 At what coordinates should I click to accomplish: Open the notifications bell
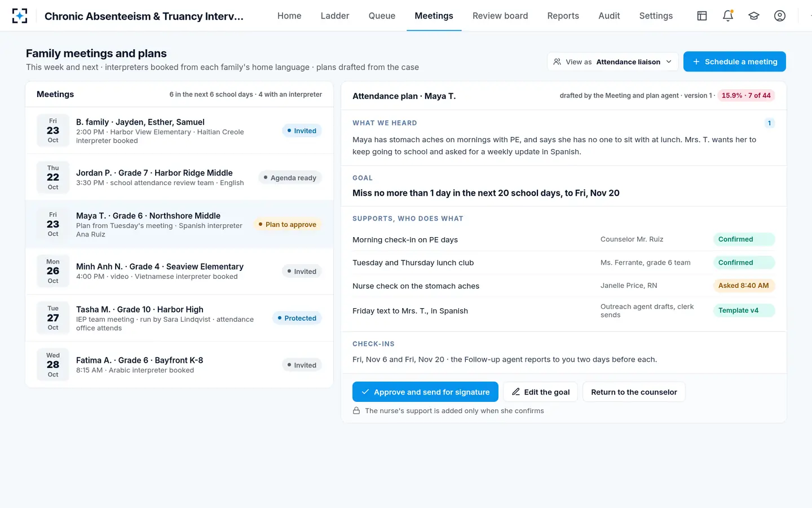[x=728, y=16]
